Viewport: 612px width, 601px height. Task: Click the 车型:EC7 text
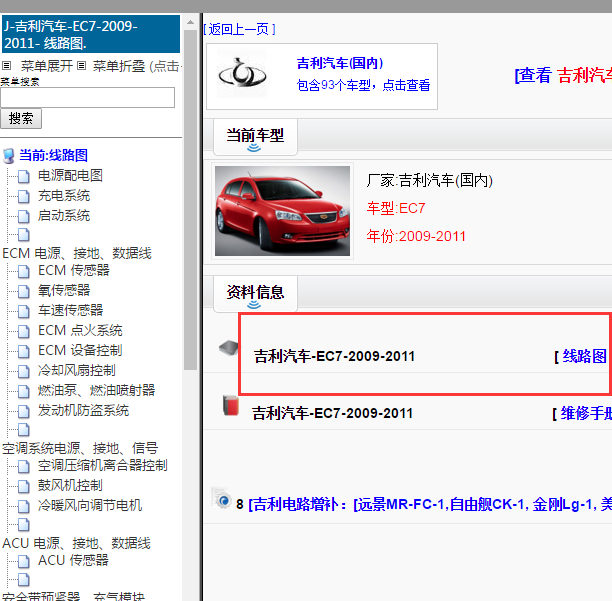click(396, 208)
